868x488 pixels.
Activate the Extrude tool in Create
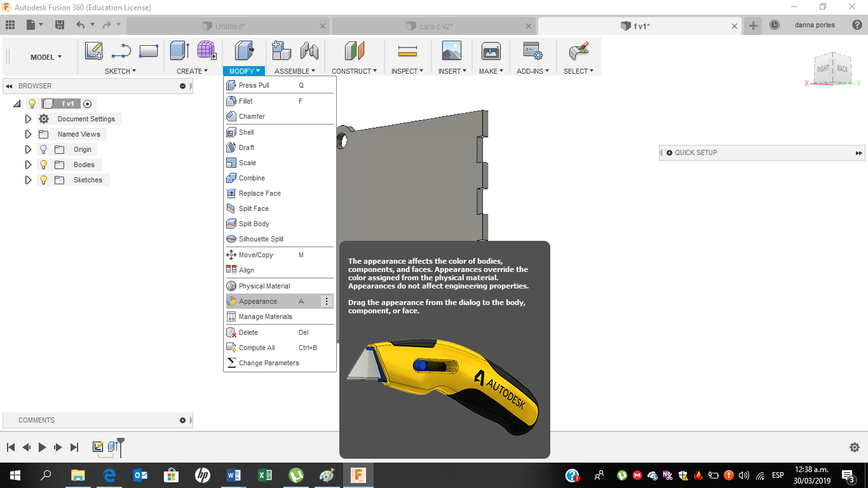coord(180,51)
